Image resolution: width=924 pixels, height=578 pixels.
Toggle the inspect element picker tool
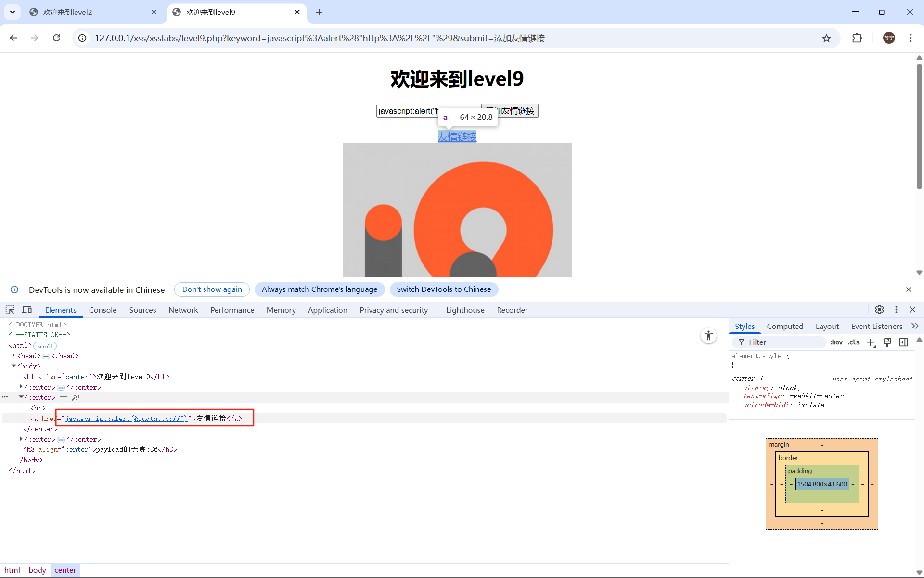coord(10,310)
